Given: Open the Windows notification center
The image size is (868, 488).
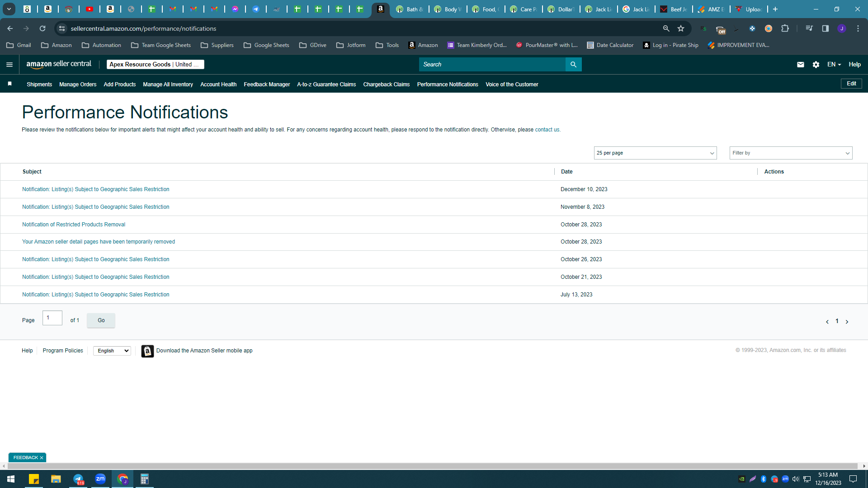Looking at the screenshot, I should (x=853, y=479).
